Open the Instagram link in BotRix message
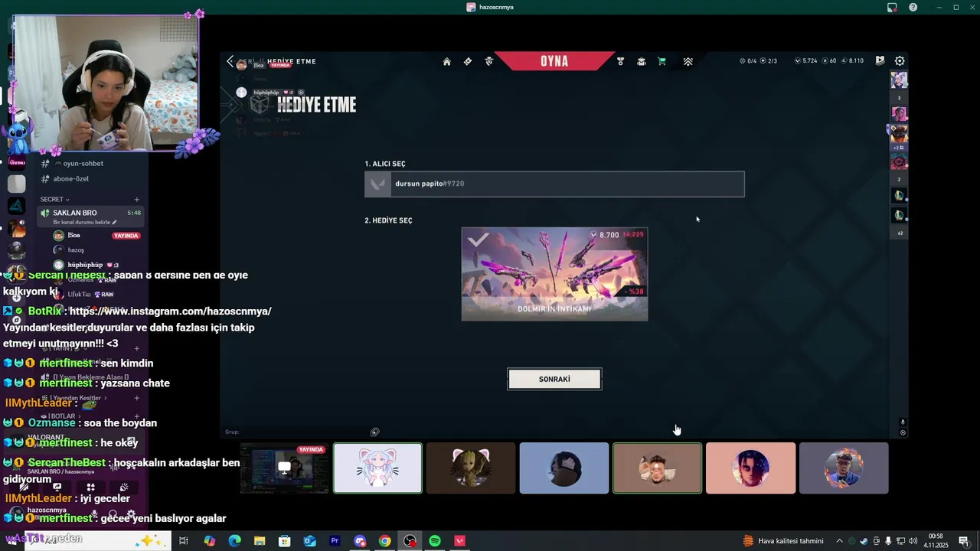 170,311
